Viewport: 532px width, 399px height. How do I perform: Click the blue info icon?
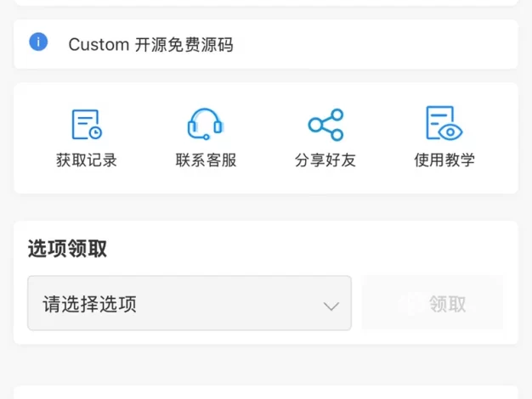[x=38, y=42]
